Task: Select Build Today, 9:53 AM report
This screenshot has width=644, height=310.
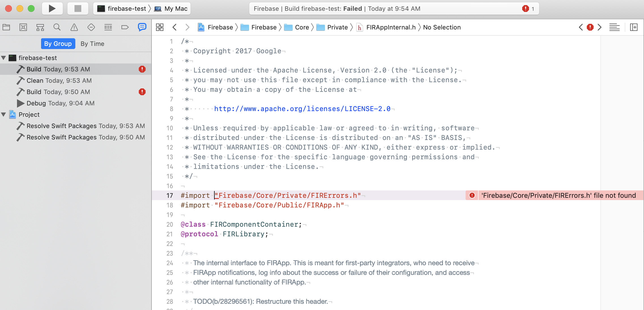Action: point(76,69)
